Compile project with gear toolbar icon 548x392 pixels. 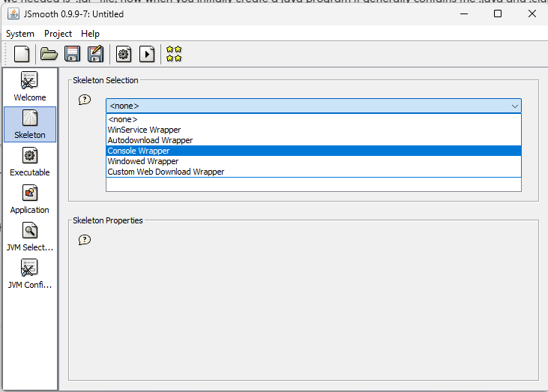point(124,55)
